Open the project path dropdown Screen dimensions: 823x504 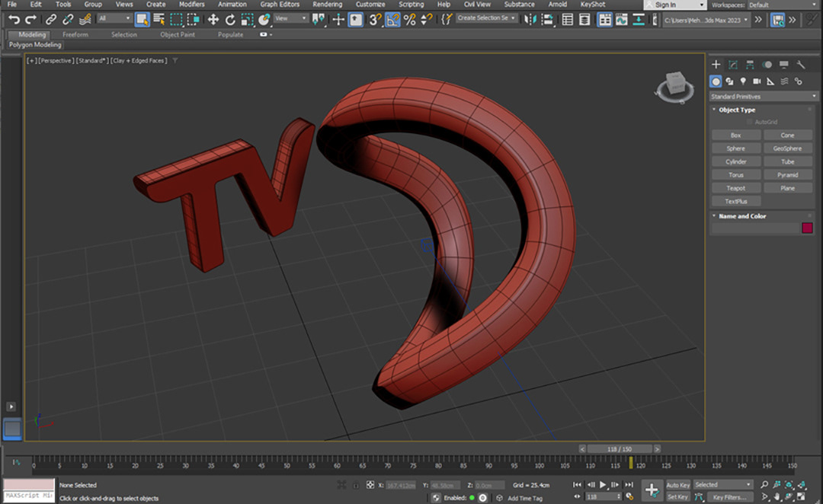(706, 21)
